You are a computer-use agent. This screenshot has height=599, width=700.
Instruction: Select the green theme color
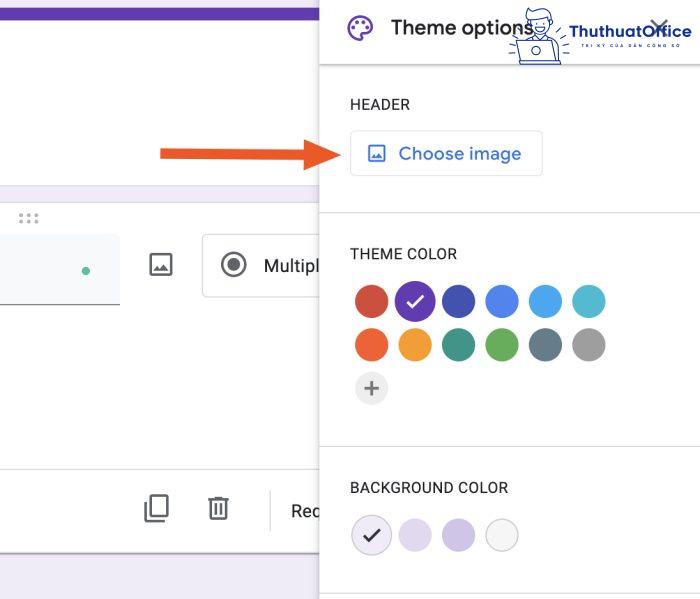pos(502,345)
